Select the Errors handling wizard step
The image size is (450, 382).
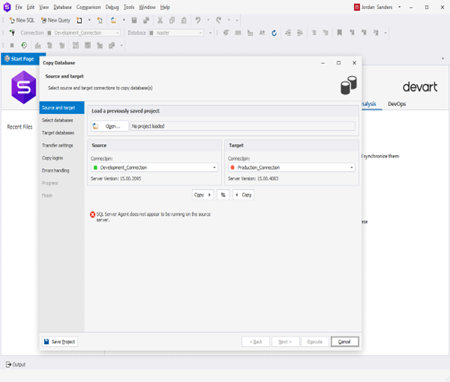coord(62,170)
